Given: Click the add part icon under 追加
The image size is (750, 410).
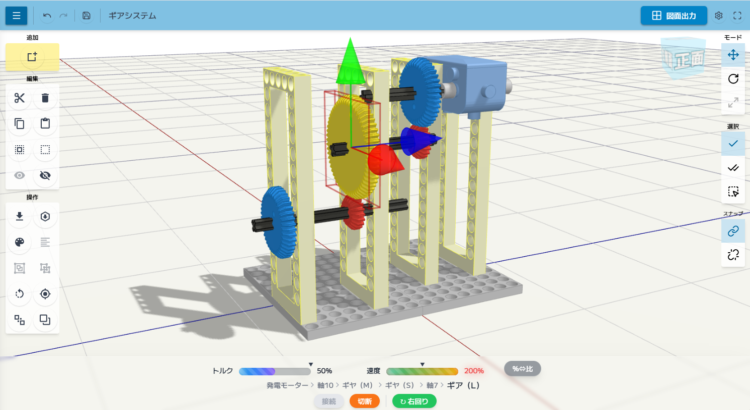Looking at the screenshot, I should point(33,57).
